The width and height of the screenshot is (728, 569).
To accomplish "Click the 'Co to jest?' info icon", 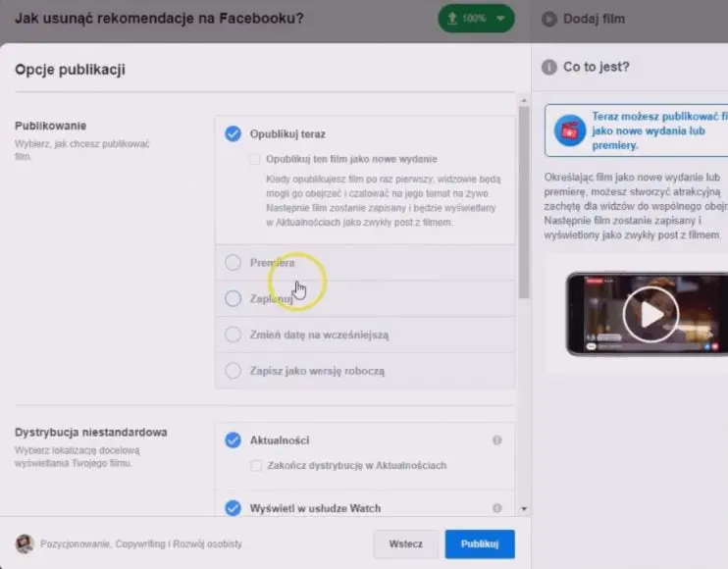I will click(548, 68).
